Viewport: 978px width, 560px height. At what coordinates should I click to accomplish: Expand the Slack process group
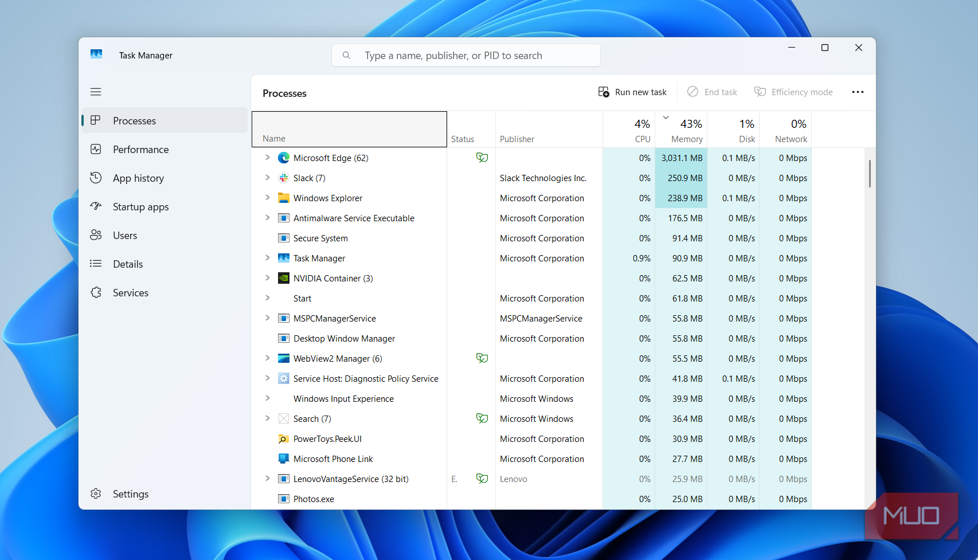(267, 178)
